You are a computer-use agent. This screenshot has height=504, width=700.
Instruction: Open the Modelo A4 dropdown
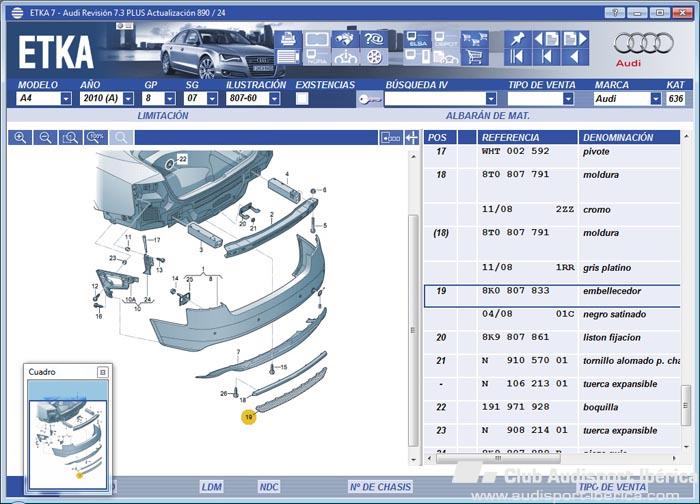tap(66, 98)
